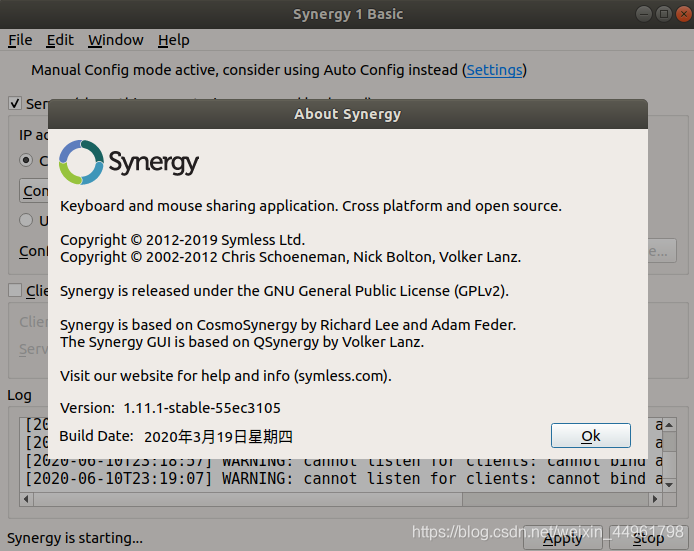Click the log scroll down arrow

coord(669,485)
